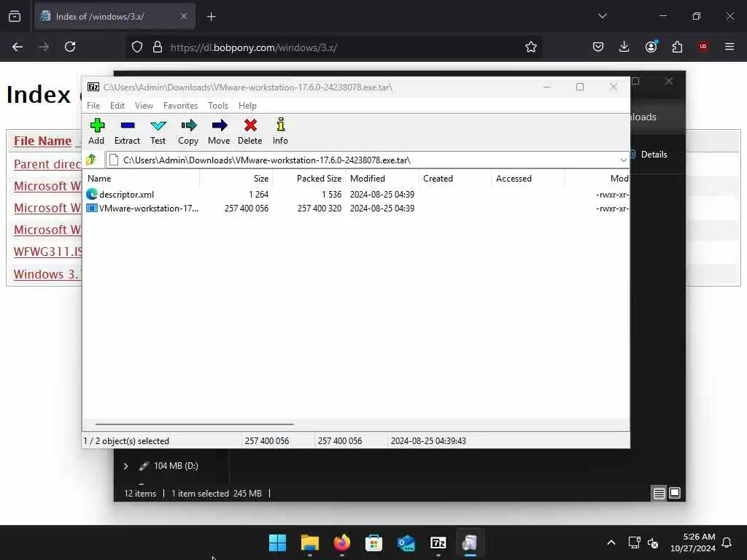Open the Info toolbar icon

[280, 131]
